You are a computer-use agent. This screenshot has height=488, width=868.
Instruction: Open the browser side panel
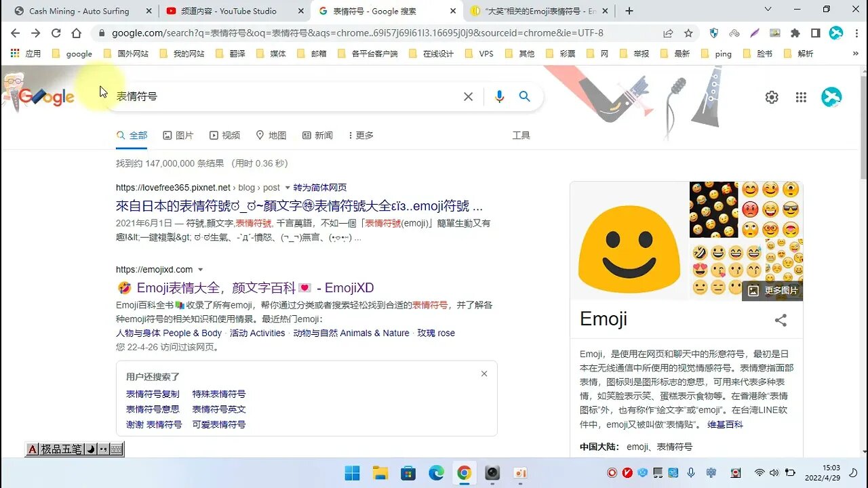click(x=816, y=33)
